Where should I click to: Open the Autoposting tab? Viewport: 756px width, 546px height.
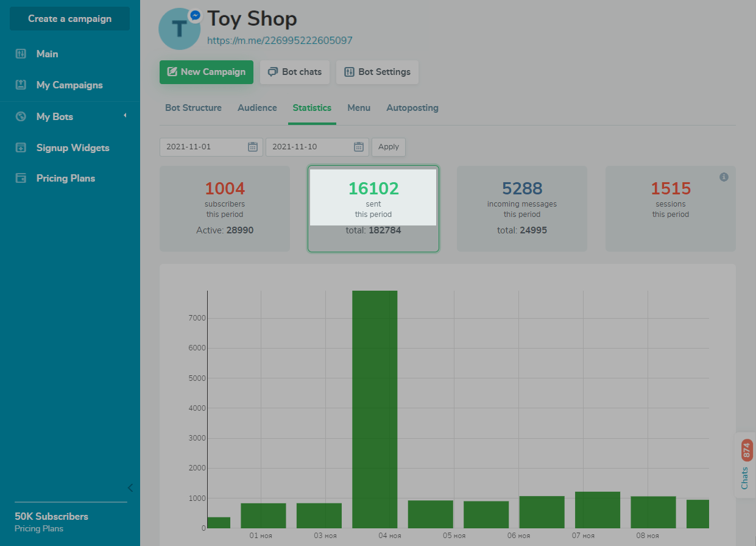point(412,108)
